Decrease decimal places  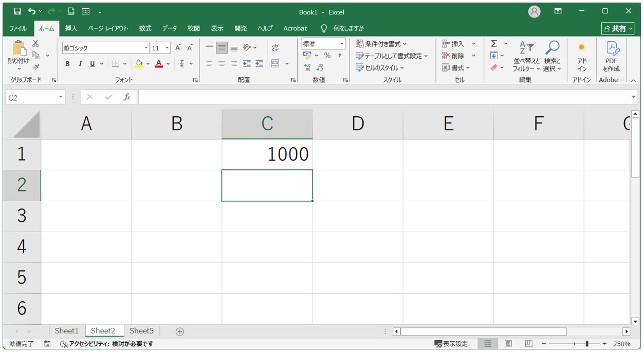coord(320,67)
